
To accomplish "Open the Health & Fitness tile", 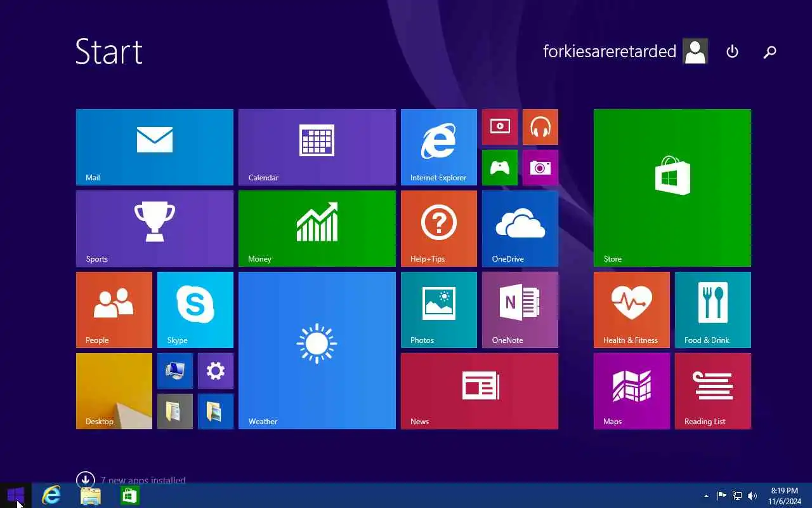I will pyautogui.click(x=632, y=310).
